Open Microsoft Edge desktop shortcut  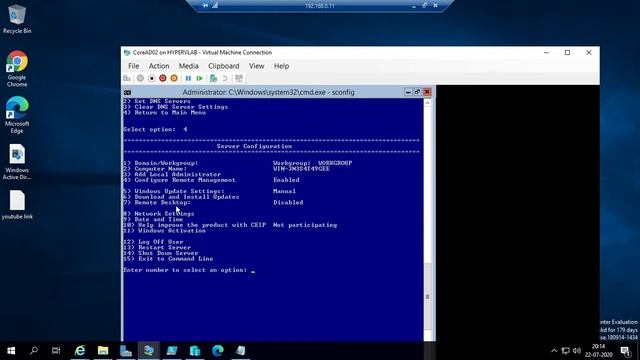tap(17, 116)
